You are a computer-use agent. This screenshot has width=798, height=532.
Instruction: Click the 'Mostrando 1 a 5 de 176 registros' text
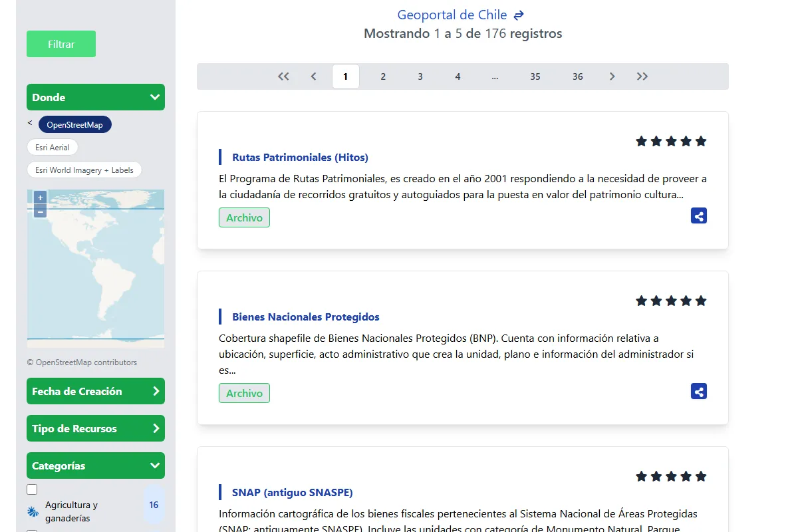pos(463,33)
